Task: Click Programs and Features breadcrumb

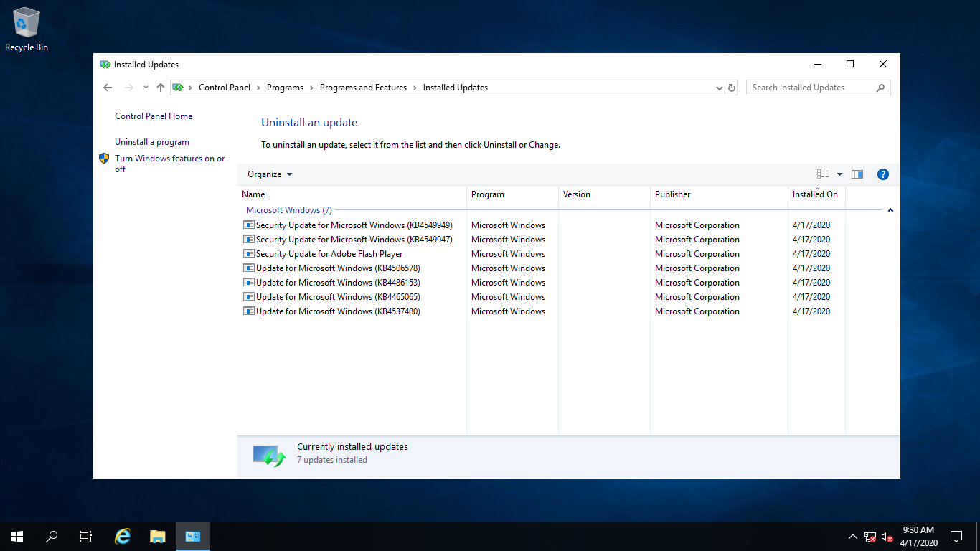Action: click(x=363, y=88)
